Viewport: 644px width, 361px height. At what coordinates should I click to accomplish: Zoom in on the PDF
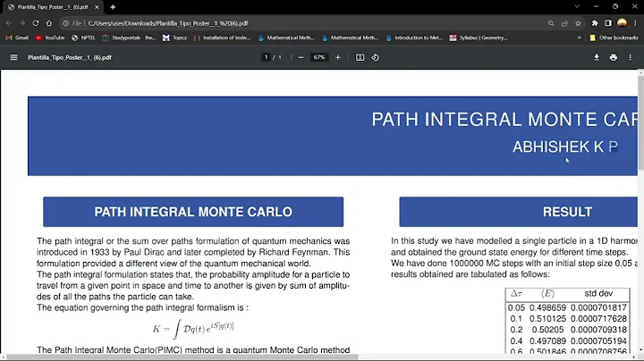point(337,57)
